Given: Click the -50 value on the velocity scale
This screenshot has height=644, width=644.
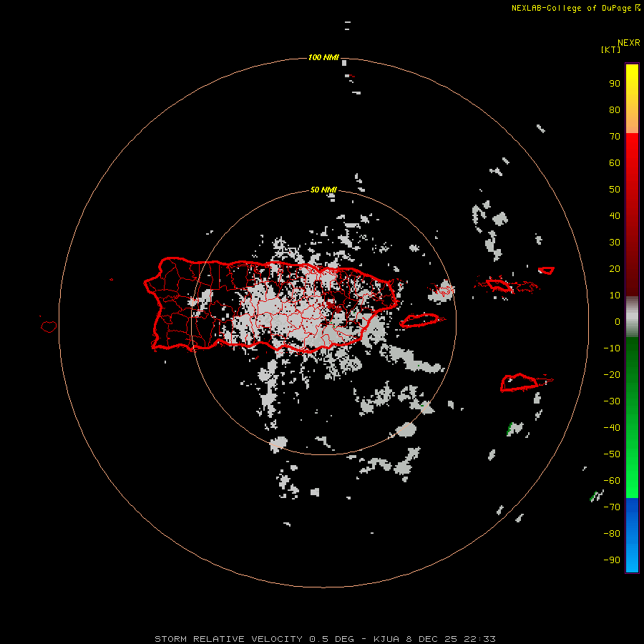Looking at the screenshot, I should coord(612,454).
